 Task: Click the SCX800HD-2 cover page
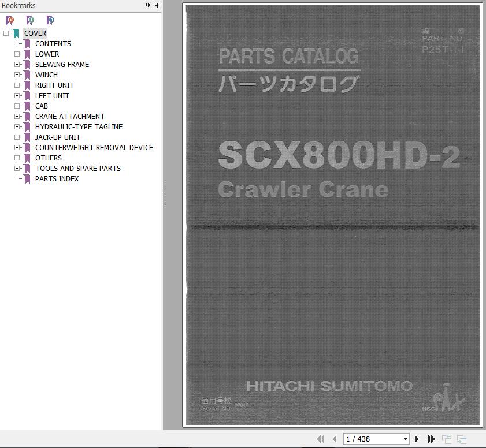332,215
